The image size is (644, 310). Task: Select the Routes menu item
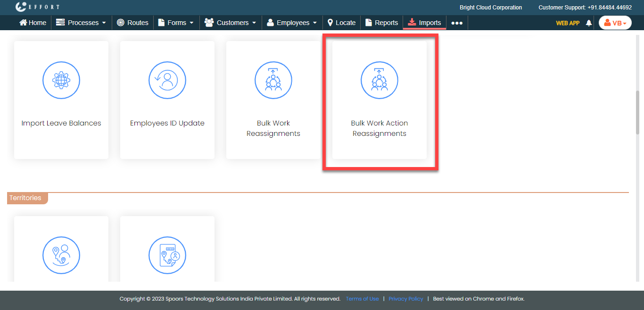[132, 23]
